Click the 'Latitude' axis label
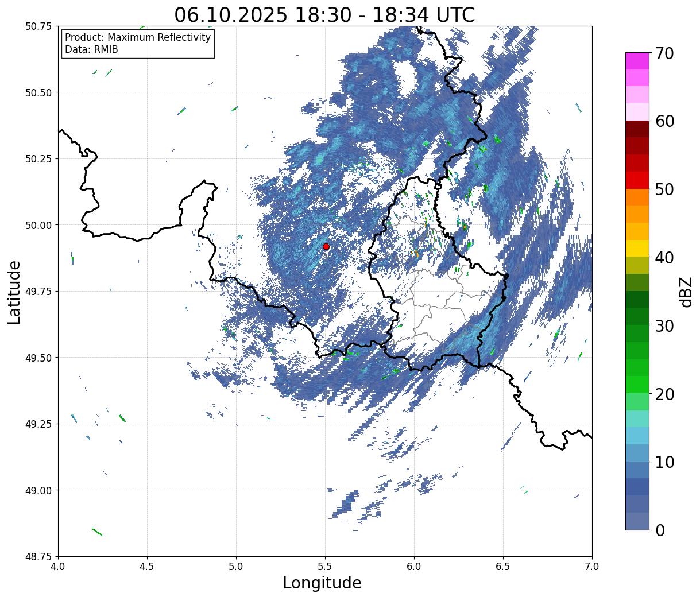The width and height of the screenshot is (700, 597). (14, 292)
